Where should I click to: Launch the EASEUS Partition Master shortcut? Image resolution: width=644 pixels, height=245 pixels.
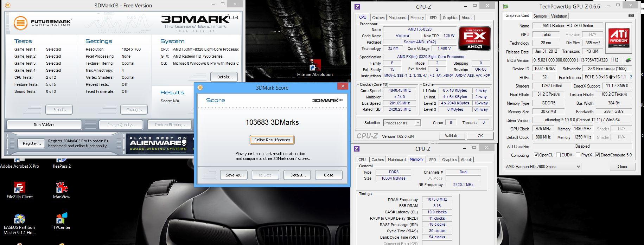[x=19, y=224]
